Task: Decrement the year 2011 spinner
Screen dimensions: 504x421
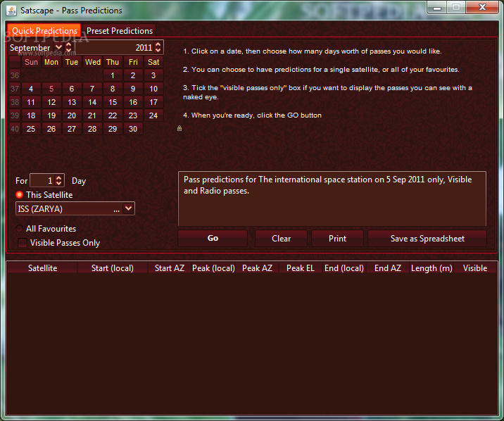Action: click(x=158, y=50)
